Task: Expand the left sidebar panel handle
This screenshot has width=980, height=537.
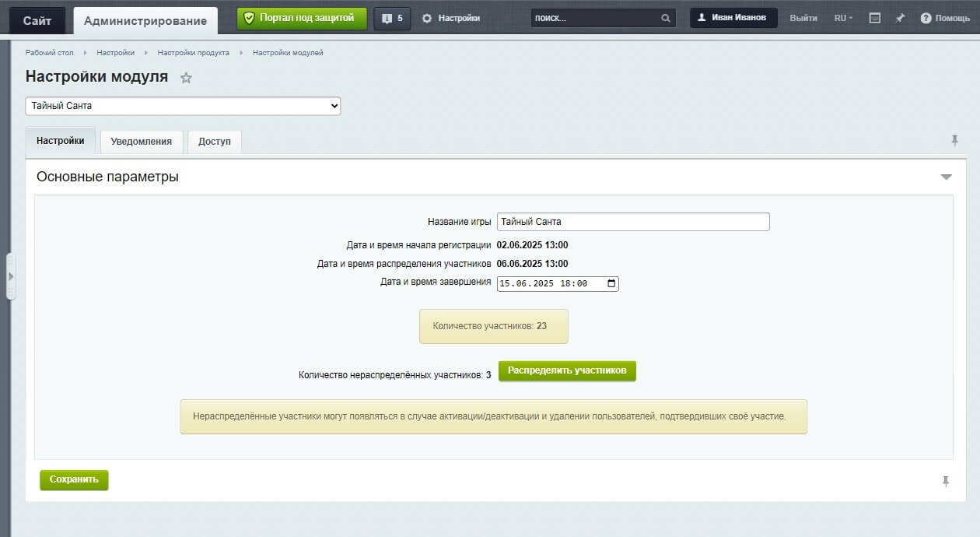Action: (11, 276)
